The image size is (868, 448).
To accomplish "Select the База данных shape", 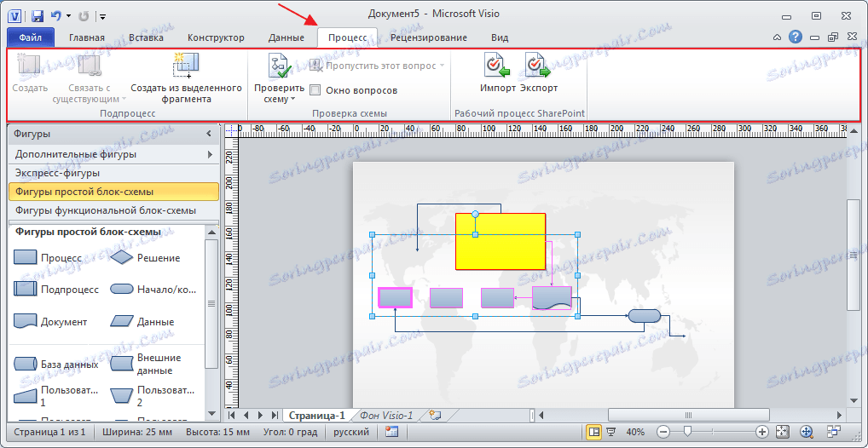I will 55,364.
